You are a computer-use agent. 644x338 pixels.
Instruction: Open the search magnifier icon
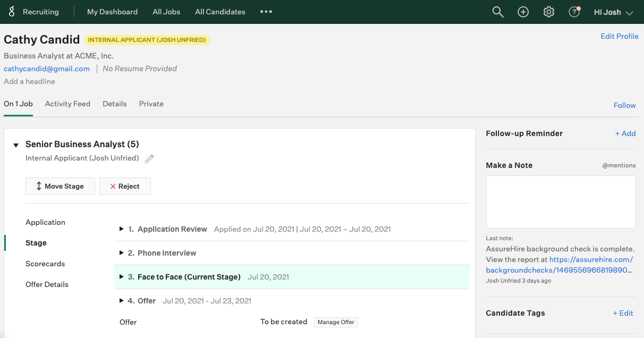(x=497, y=12)
